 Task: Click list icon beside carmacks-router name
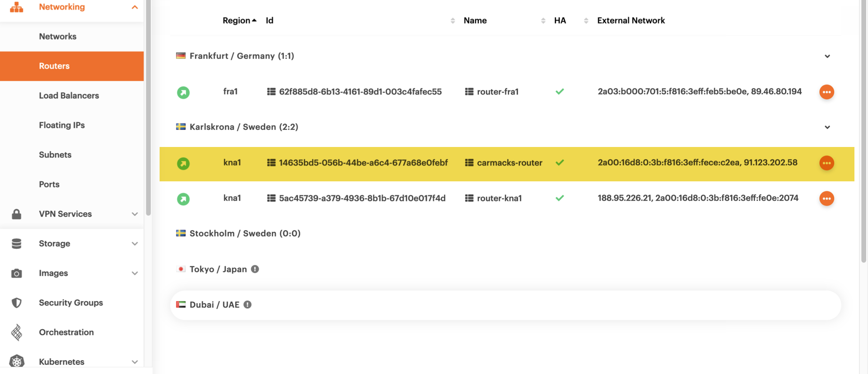click(469, 163)
